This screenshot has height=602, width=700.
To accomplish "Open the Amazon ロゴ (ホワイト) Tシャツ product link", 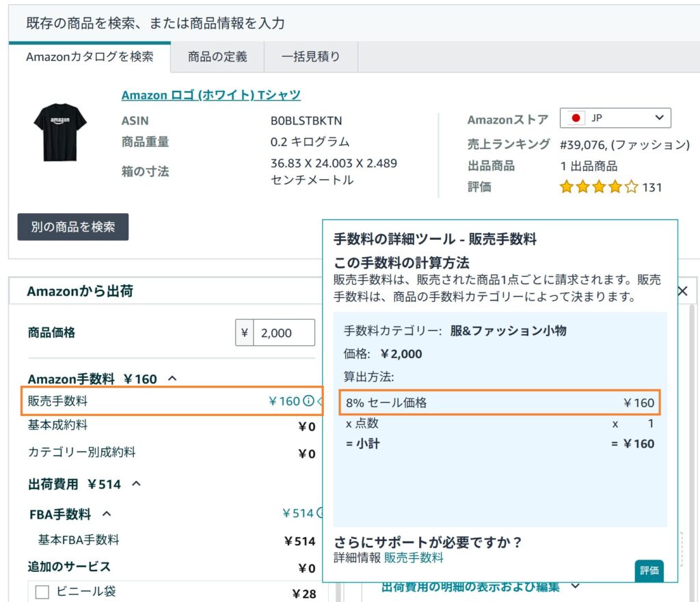I will 211,95.
